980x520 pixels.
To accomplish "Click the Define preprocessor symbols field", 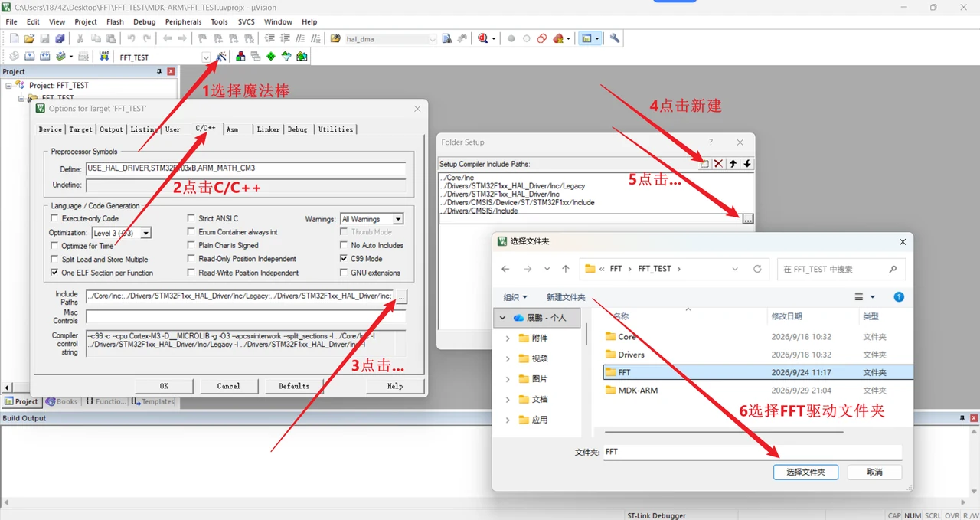I will 245,168.
